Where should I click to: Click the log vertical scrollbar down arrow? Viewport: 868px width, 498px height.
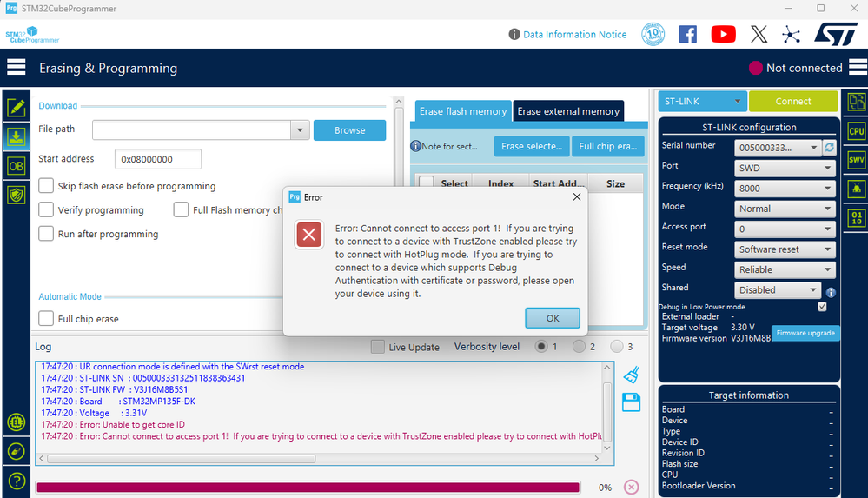click(x=607, y=448)
